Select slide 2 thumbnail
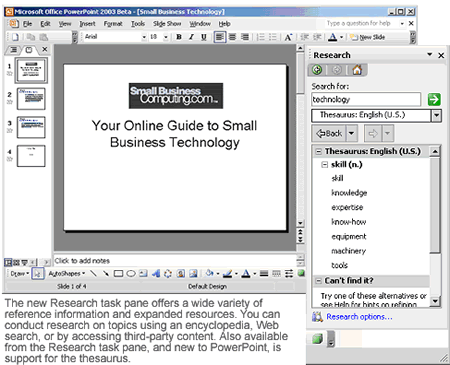 click(x=31, y=99)
